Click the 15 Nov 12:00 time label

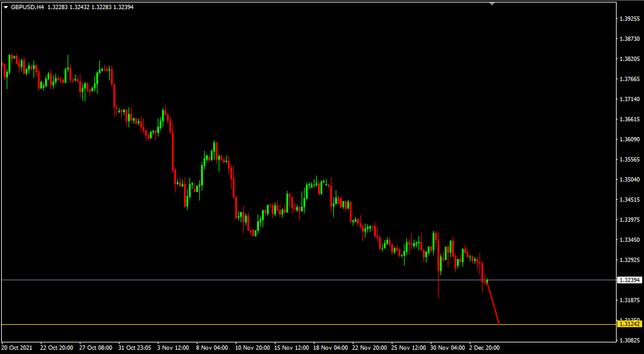291,348
